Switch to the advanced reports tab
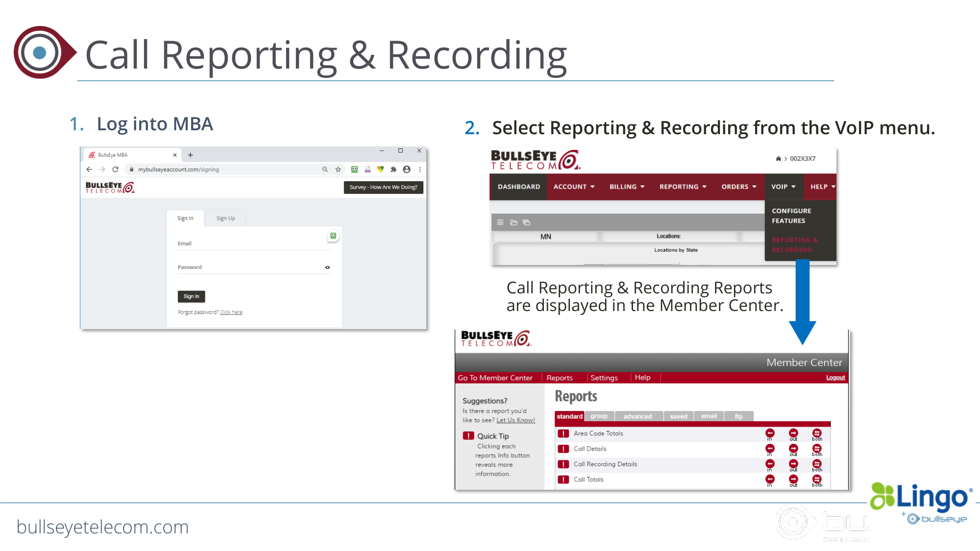The image size is (980, 551). pyautogui.click(x=638, y=416)
